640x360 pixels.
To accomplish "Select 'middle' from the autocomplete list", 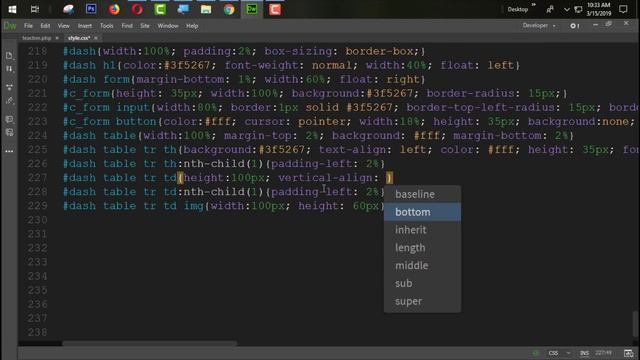I will tap(422, 265).
